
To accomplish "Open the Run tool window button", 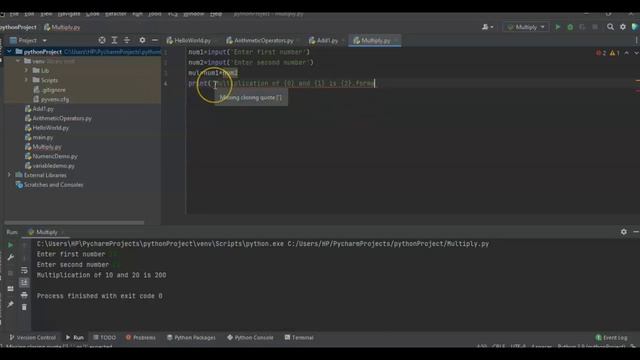I will [x=75, y=338].
